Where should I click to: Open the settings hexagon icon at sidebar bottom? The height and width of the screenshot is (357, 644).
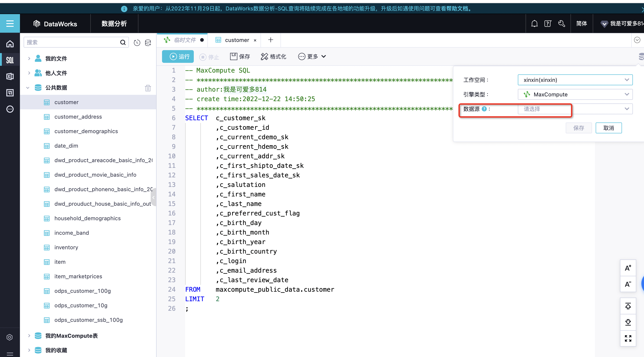pos(10,337)
